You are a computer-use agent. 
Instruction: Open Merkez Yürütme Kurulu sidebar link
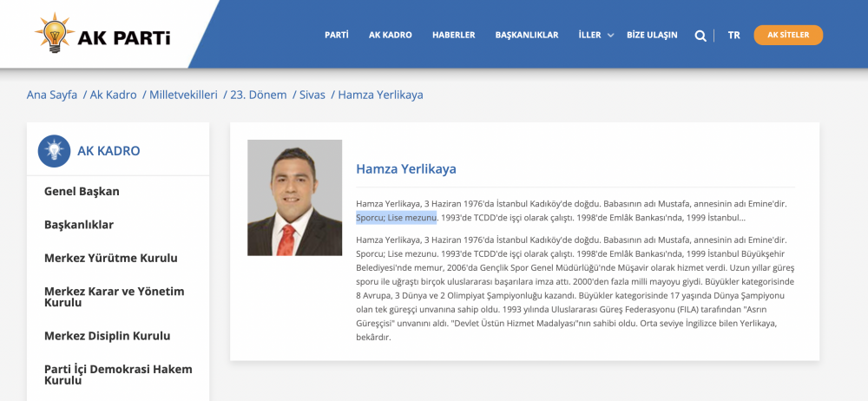pos(110,258)
